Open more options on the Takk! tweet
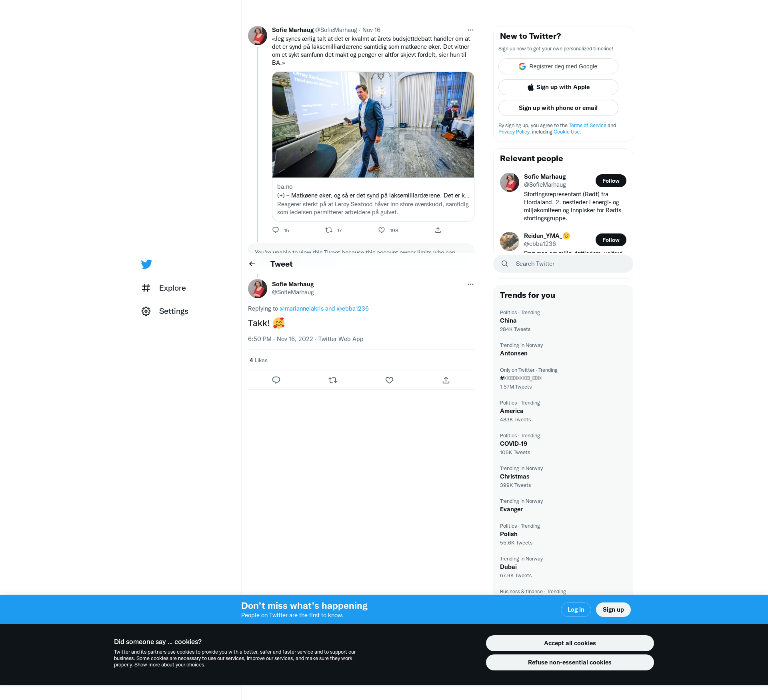Image resolution: width=768 pixels, height=700 pixels. (470, 284)
